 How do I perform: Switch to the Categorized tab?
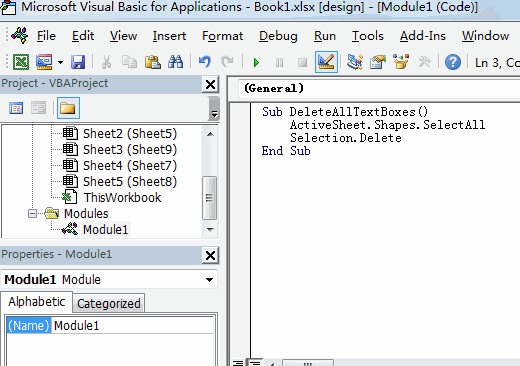tap(109, 303)
